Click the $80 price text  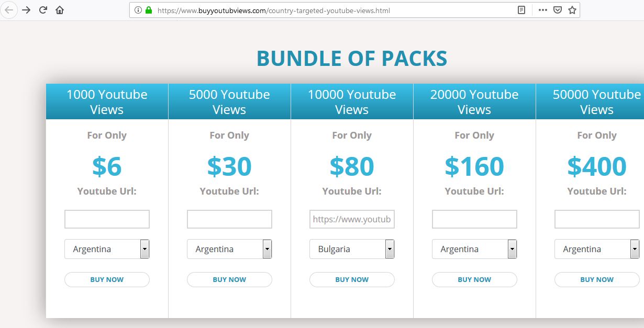coord(352,166)
